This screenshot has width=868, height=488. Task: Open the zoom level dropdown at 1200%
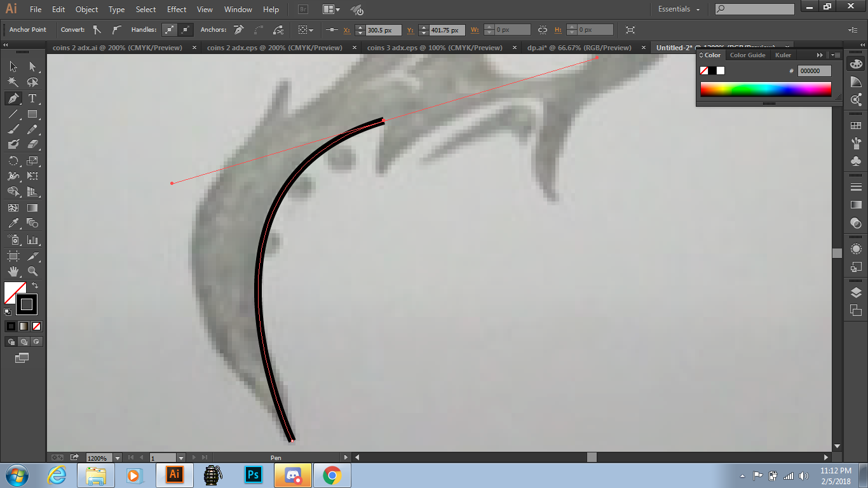coord(118,457)
